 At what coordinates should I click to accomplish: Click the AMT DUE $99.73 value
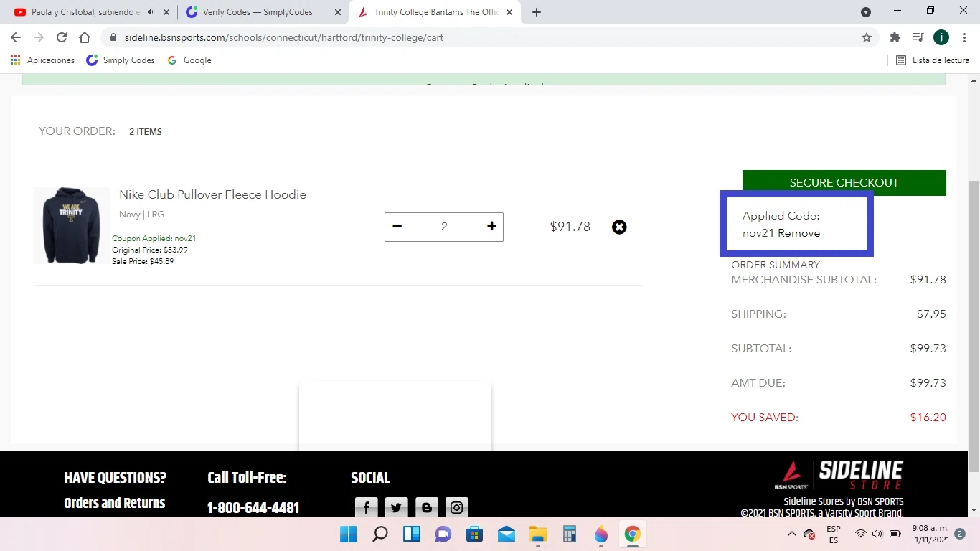pos(928,383)
